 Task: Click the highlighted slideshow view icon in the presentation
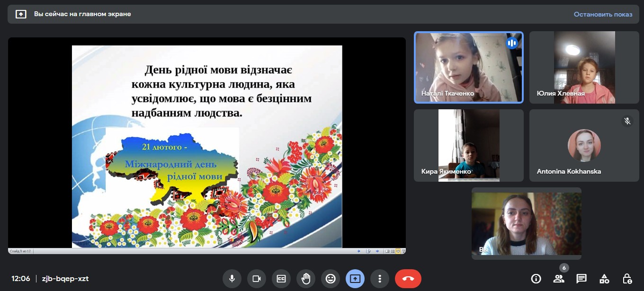coord(398,251)
